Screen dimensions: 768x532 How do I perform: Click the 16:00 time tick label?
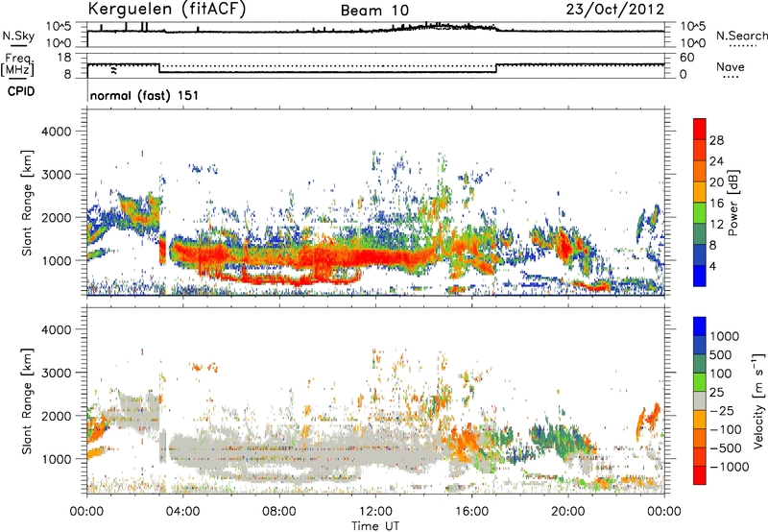click(x=471, y=512)
